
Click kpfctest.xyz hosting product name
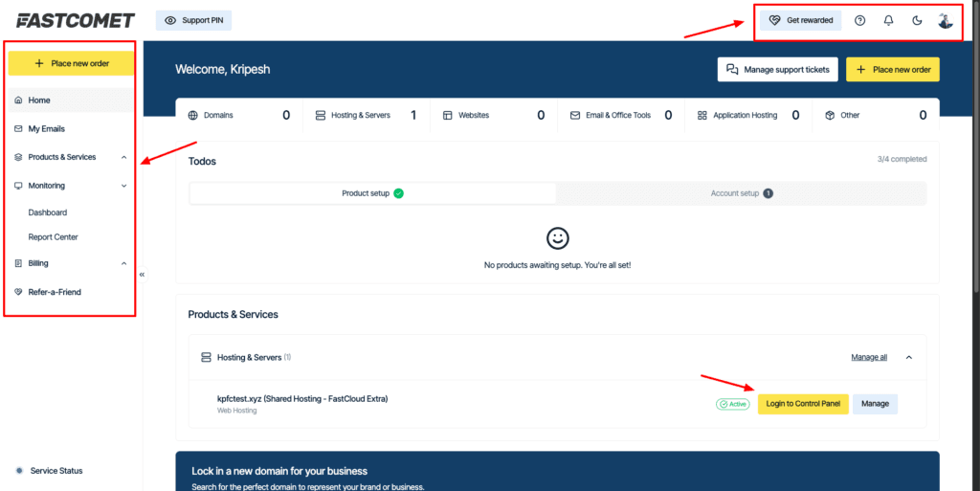click(x=302, y=398)
